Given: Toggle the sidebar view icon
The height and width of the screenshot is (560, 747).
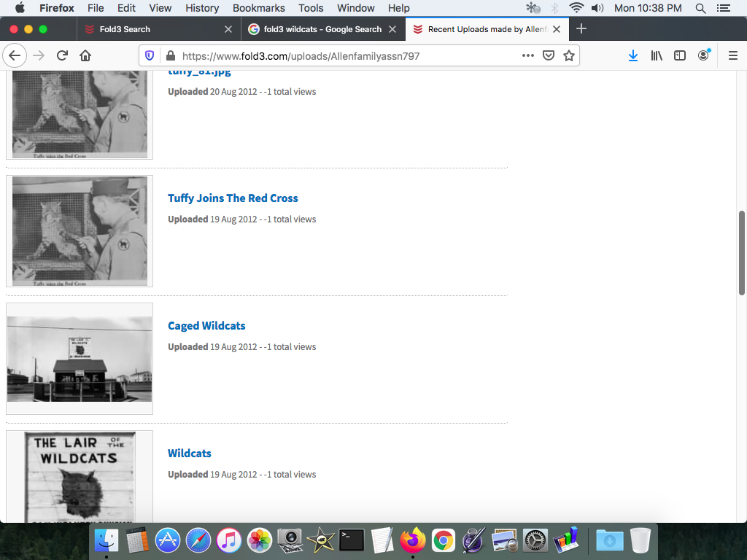Looking at the screenshot, I should coord(680,55).
